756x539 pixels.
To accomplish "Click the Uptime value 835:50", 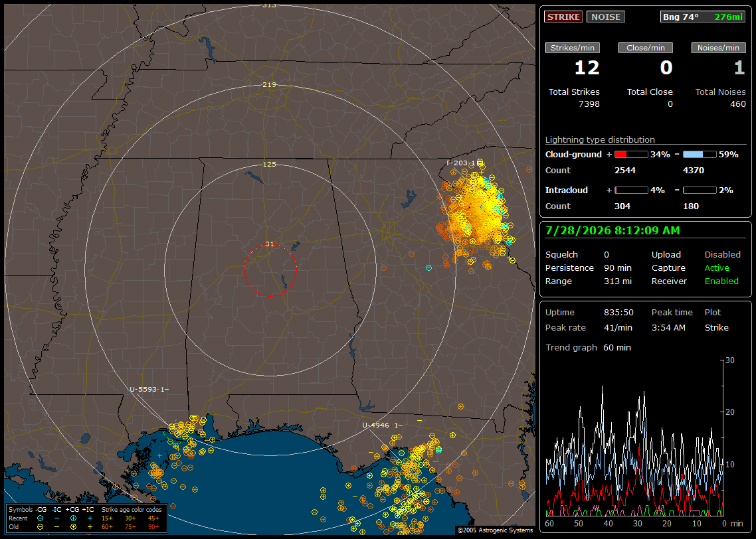I will click(618, 313).
